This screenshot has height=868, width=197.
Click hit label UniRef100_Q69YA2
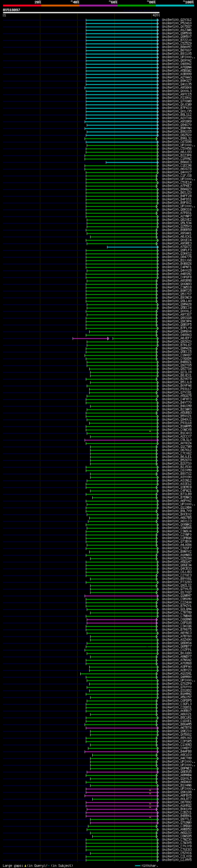click(177, 60)
